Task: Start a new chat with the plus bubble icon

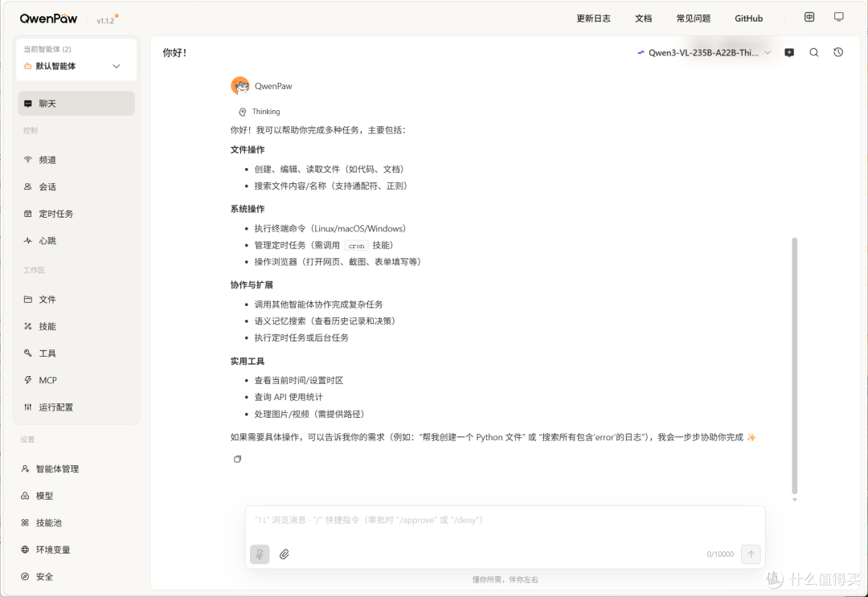Action: [789, 52]
